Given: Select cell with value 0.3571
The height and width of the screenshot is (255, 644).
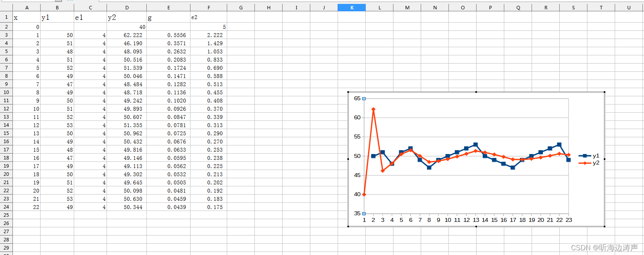Looking at the screenshot, I should pos(169,43).
